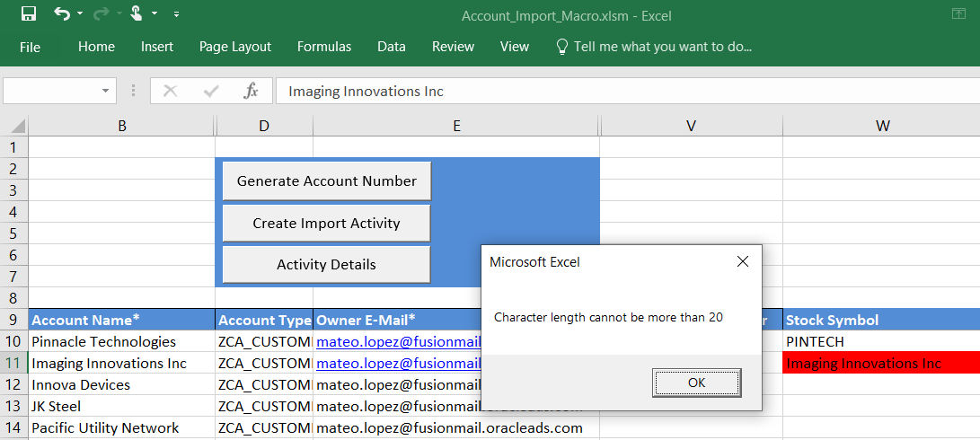Viewport: 980px width, 440px height.
Task: Click the formula bar Enter checkmark icon
Action: 212,91
